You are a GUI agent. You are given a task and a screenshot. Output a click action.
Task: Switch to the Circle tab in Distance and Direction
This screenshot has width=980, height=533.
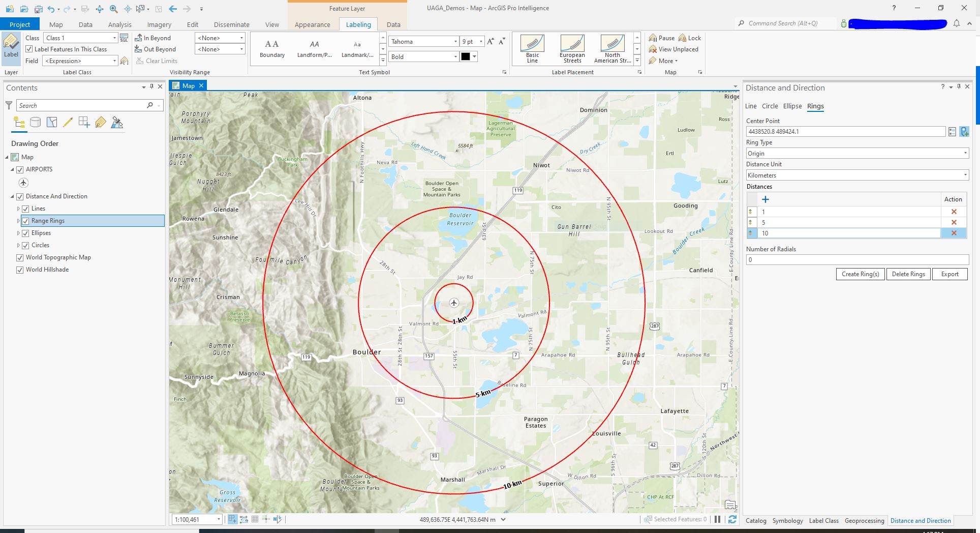[770, 106]
